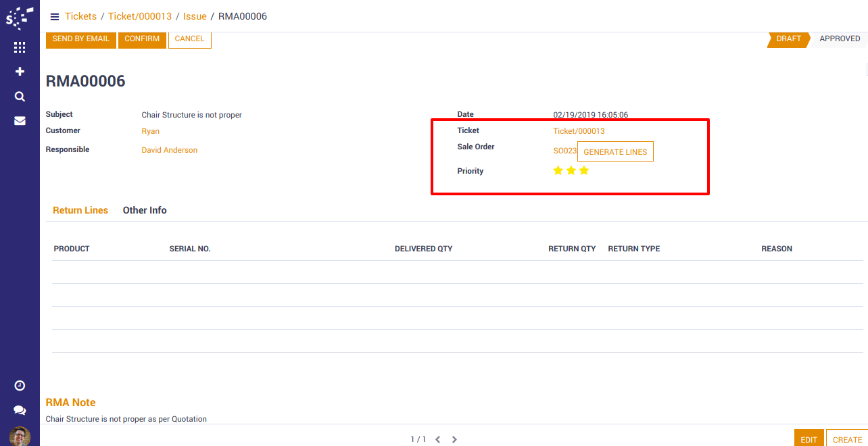Image resolution: width=868 pixels, height=446 pixels.
Task: Open the chat conversations icon
Action: tap(20, 410)
